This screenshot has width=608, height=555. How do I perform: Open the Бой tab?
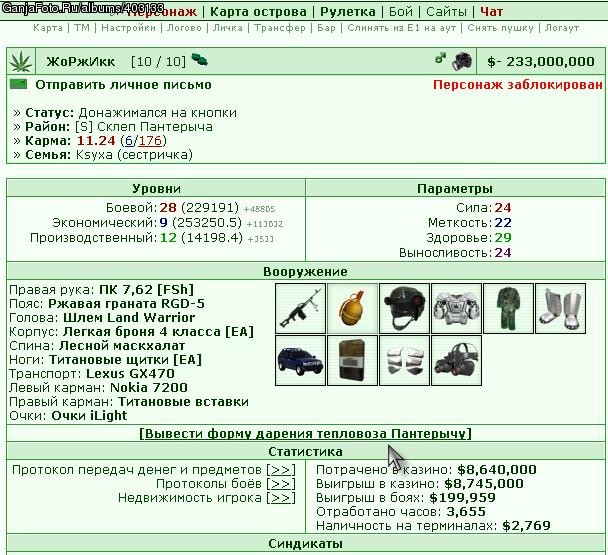tap(401, 12)
